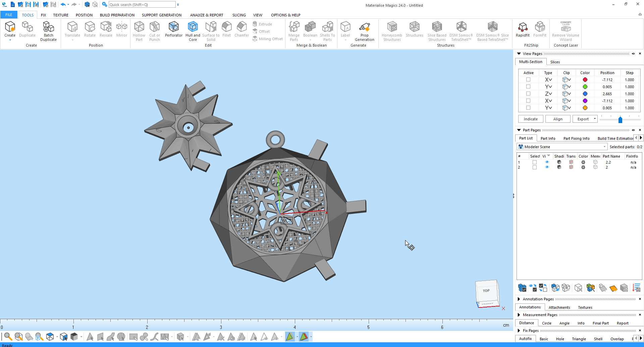Expand the Annotation Pages panel
The height and width of the screenshot is (347, 644).
tap(519, 299)
